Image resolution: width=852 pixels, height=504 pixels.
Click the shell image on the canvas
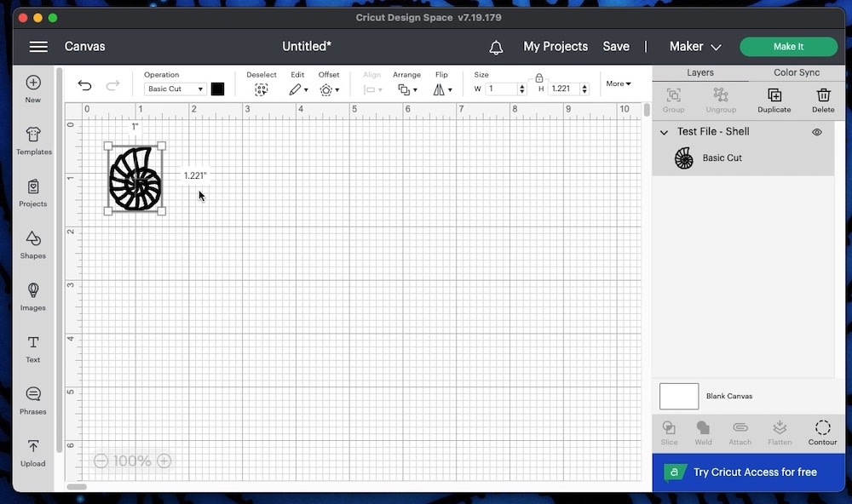coord(135,179)
